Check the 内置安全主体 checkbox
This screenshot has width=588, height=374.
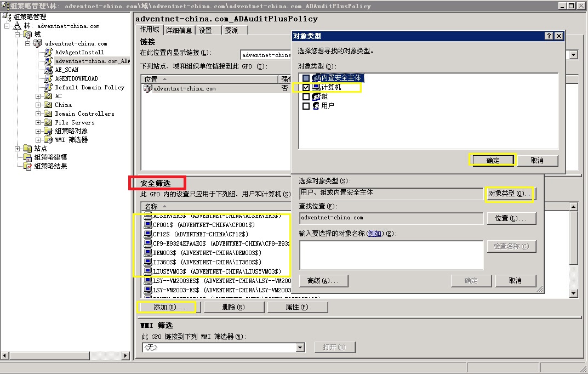pyautogui.click(x=306, y=78)
